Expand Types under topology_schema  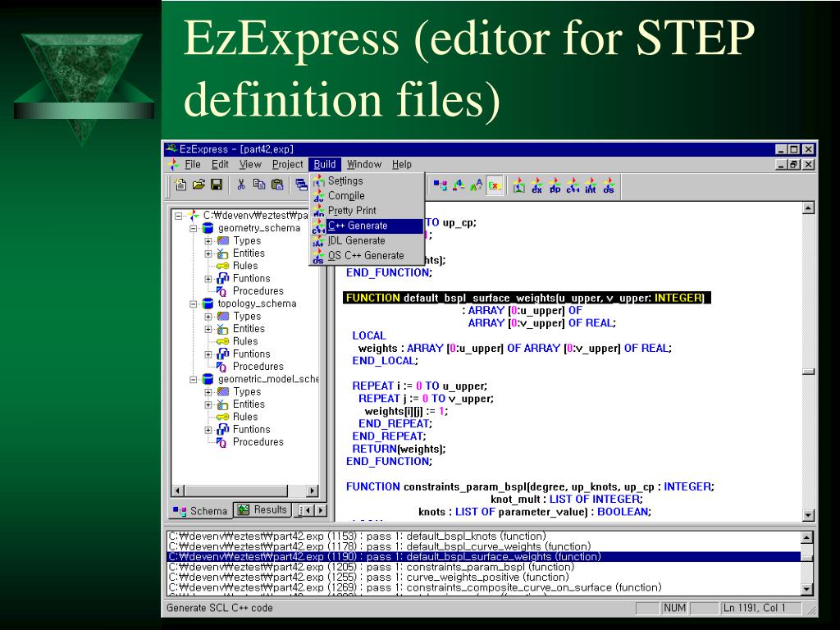pos(208,317)
